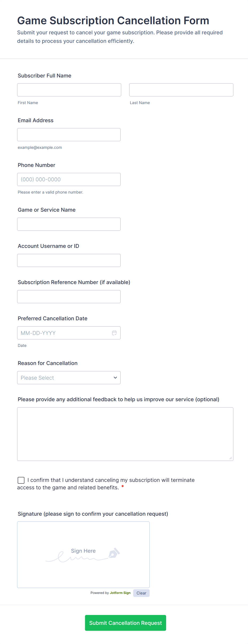Click inside the additional feedback textarea

pos(125,434)
